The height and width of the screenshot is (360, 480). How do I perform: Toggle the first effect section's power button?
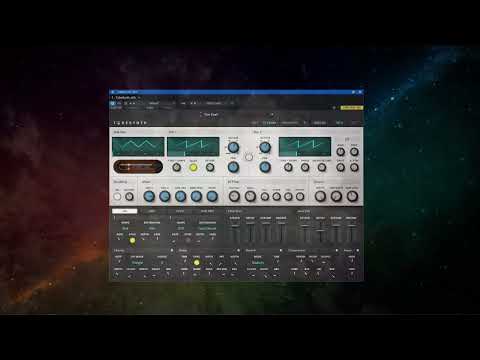coord(172,250)
